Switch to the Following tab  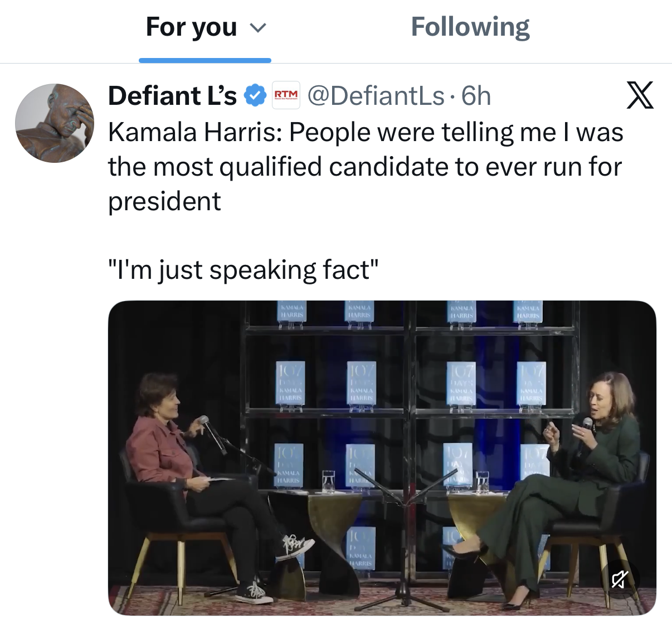coord(470,27)
